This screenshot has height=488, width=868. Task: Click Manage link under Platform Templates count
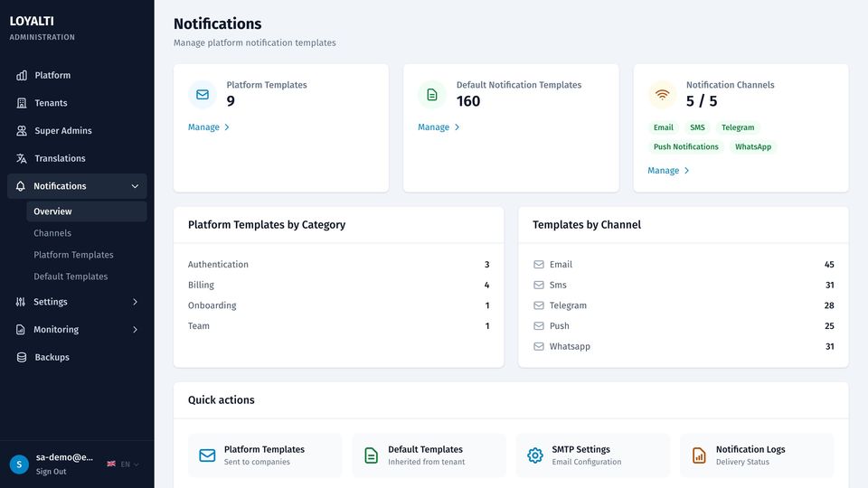209,127
